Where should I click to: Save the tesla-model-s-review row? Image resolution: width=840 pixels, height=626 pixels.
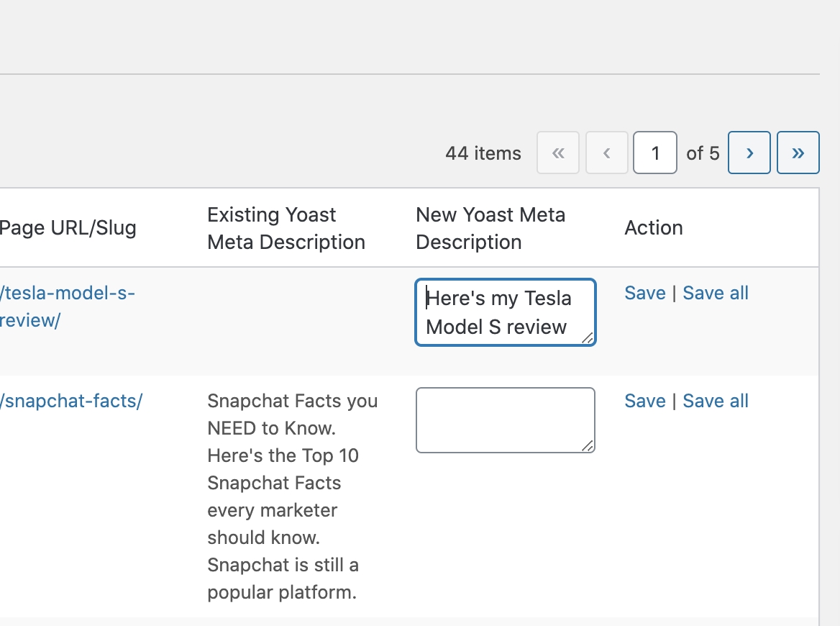pyautogui.click(x=645, y=293)
